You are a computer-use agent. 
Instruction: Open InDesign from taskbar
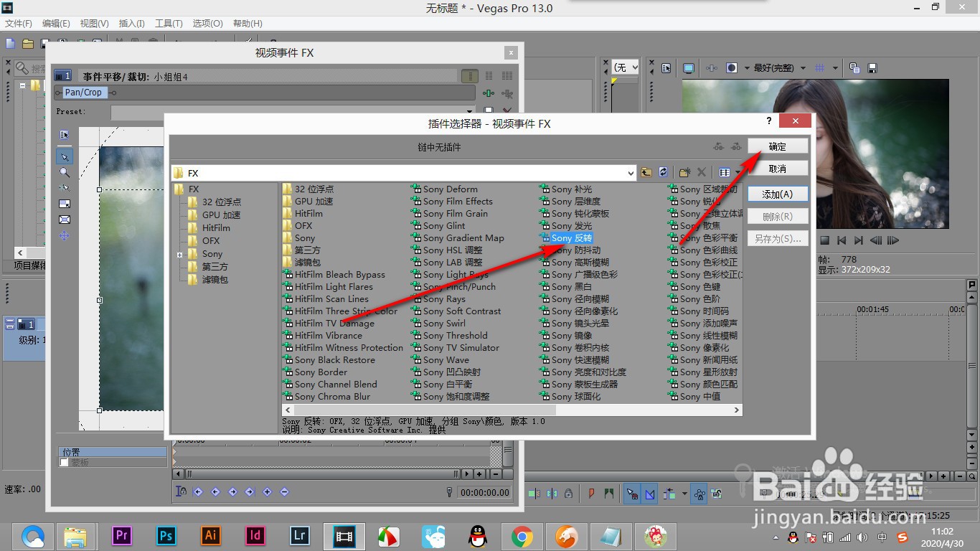click(255, 535)
